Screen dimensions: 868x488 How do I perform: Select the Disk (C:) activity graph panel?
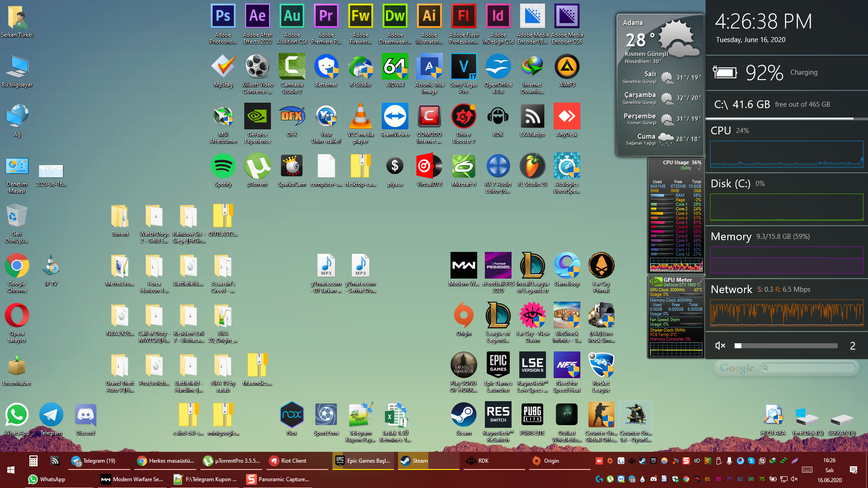coord(787,207)
